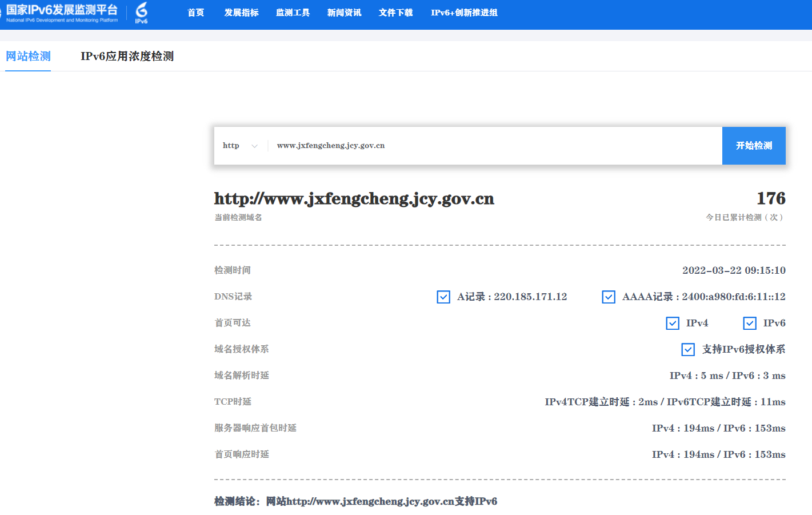Switch to the IPv6应用浓度检测 tab
This screenshot has width=812, height=515.
coord(127,56)
